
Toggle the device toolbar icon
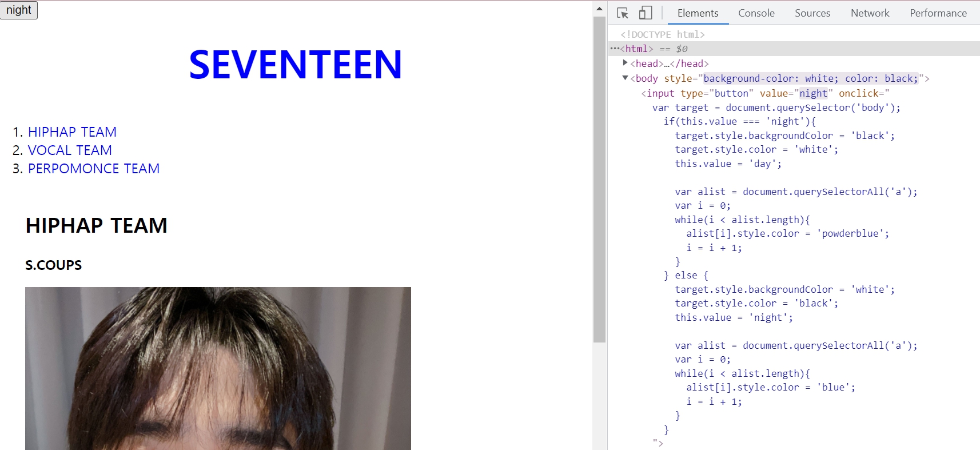pos(646,13)
